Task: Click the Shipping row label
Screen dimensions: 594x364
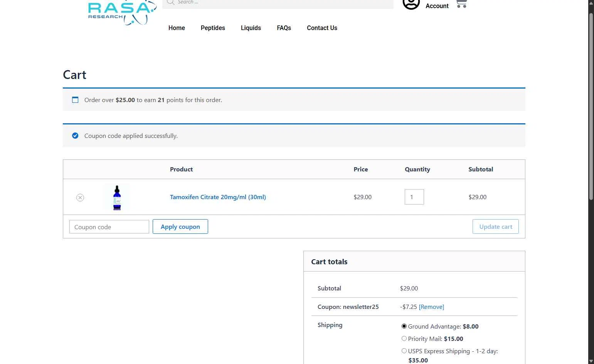Action: [330, 325]
